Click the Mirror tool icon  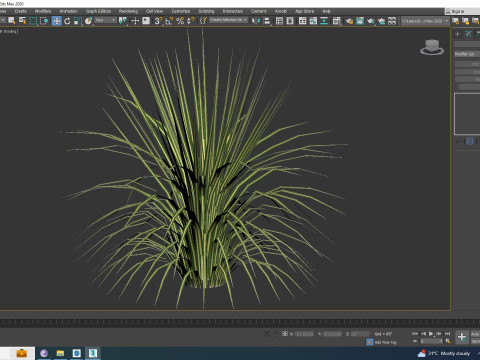[x=256, y=21]
